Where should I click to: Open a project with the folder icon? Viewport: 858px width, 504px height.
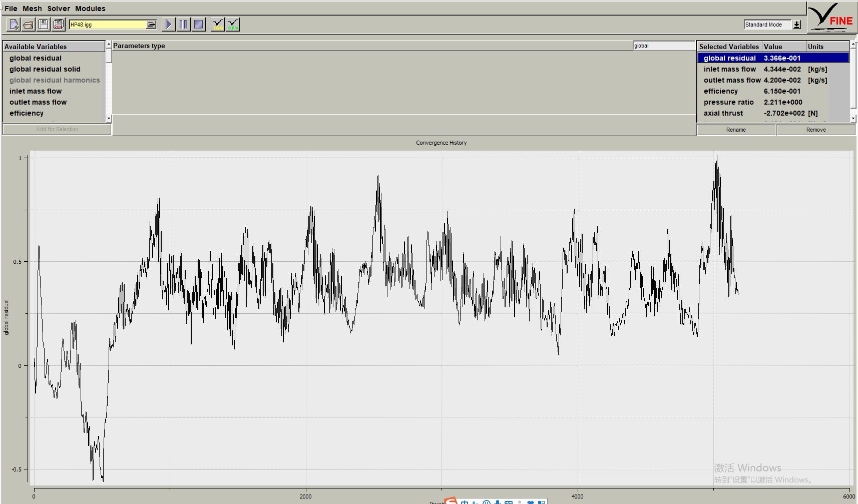[x=29, y=25]
